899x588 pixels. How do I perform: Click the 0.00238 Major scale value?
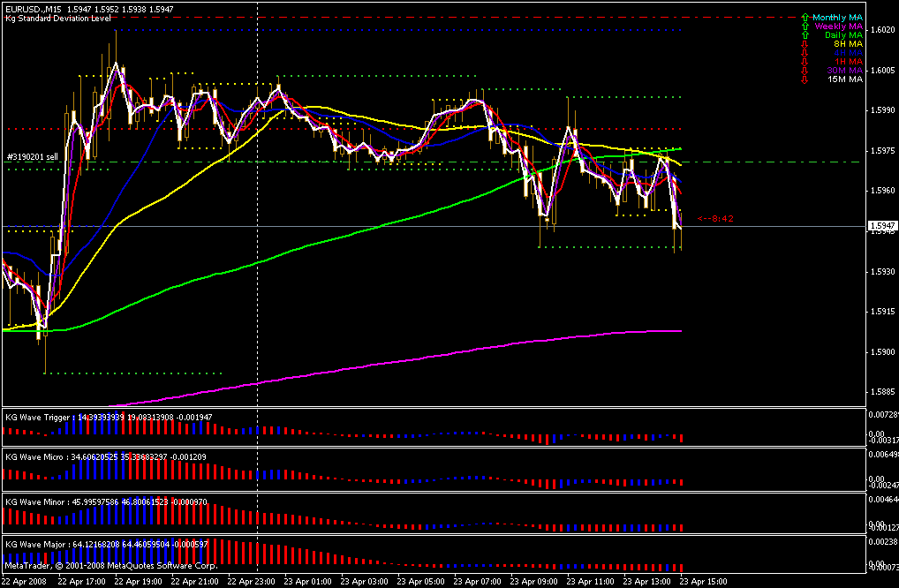coord(883,541)
